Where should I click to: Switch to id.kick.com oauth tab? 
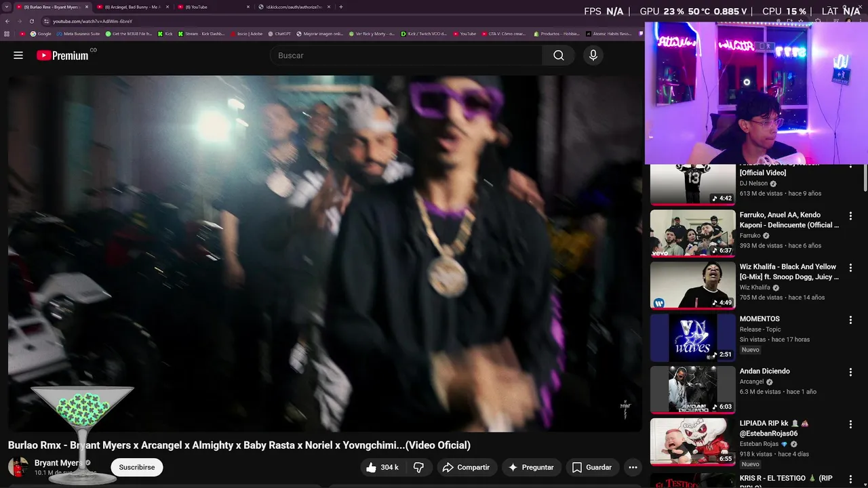[294, 7]
